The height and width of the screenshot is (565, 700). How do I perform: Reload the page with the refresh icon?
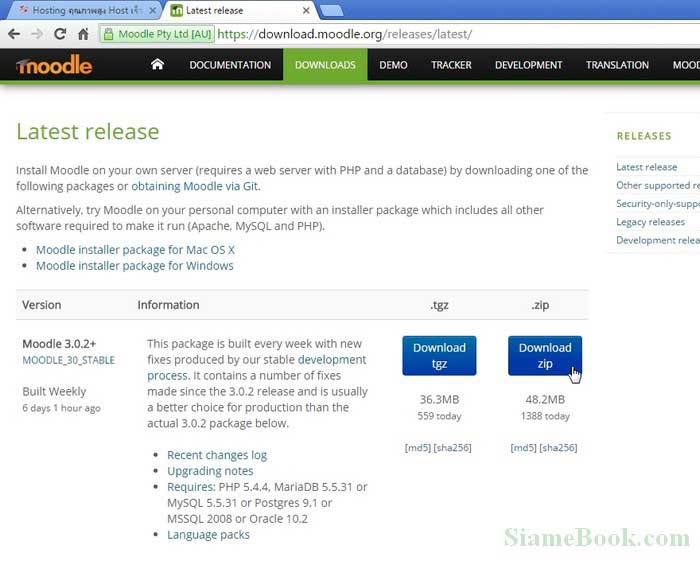(60, 34)
